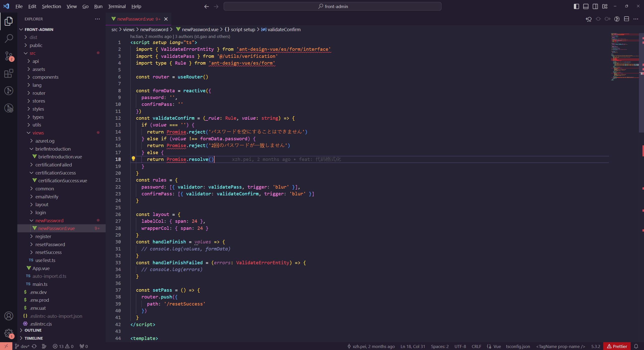Open the Extensions panel icon
The image size is (644, 350).
(9, 73)
